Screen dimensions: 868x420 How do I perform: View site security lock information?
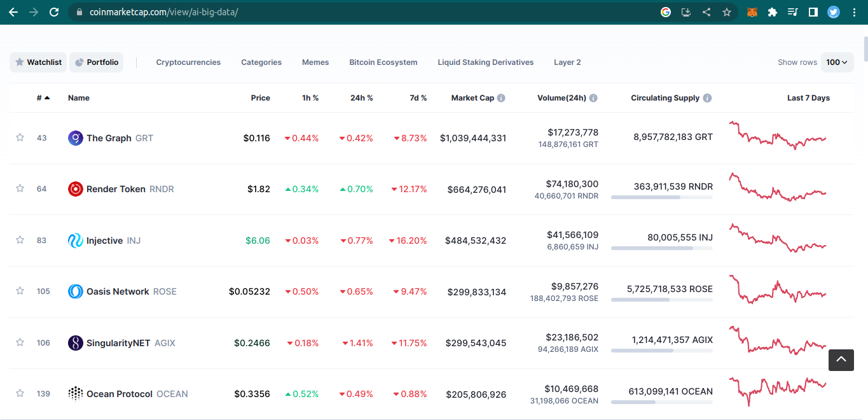(79, 12)
